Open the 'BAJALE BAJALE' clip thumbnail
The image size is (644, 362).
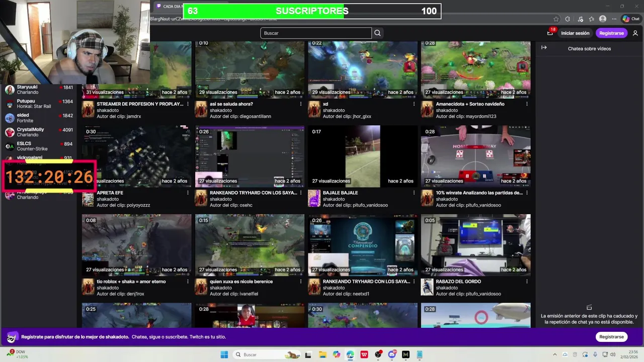coord(363,156)
